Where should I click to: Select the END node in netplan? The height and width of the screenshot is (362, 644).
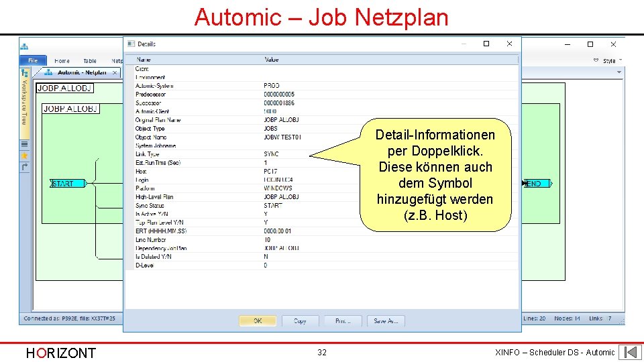537,184
